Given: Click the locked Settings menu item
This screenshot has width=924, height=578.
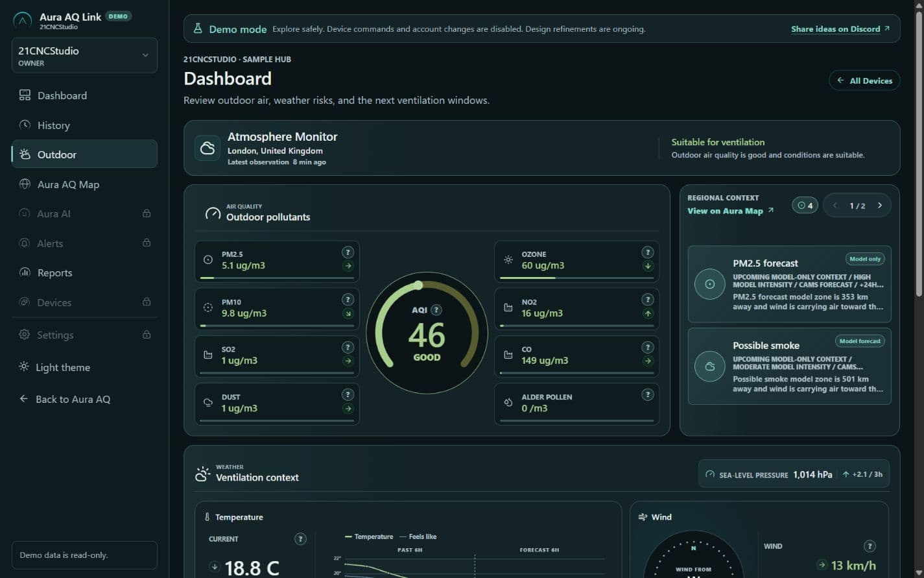Looking at the screenshot, I should [84, 335].
